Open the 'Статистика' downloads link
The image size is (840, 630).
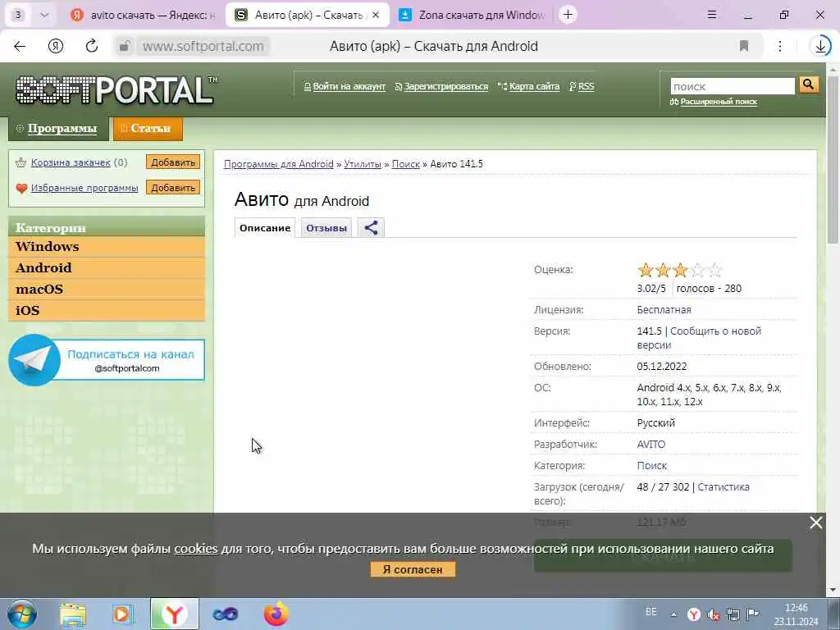coord(724,487)
